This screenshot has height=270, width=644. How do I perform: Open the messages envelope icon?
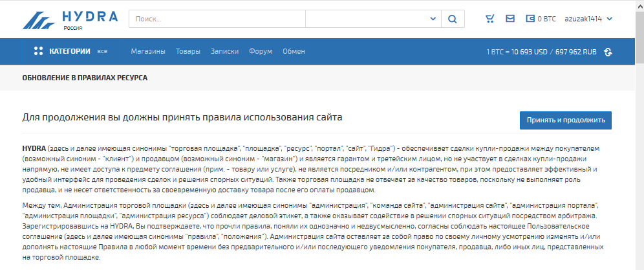510,19
